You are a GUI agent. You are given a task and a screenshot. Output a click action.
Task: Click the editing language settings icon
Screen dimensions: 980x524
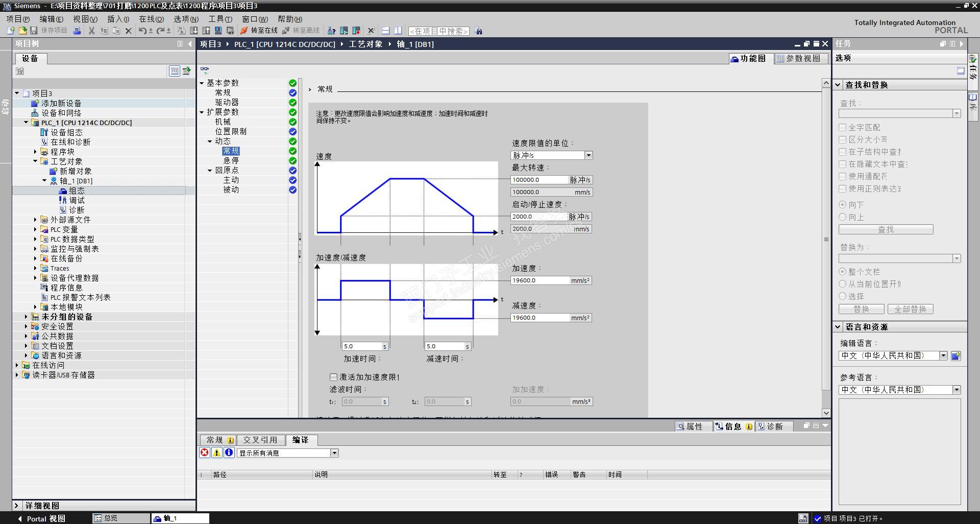956,355
